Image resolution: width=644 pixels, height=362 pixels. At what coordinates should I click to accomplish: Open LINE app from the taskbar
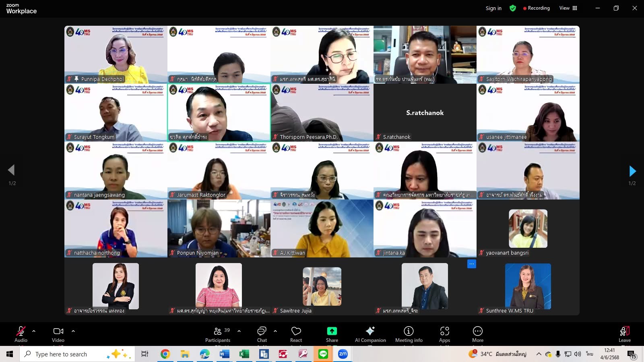click(323, 354)
